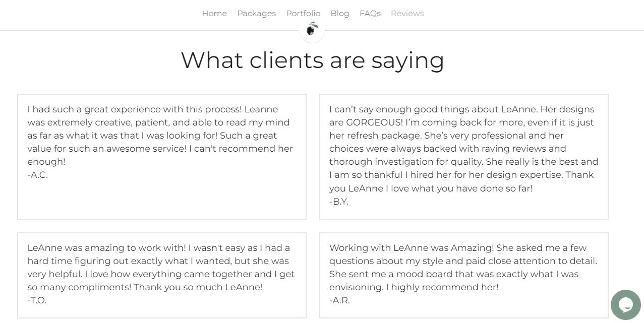The width and height of the screenshot is (644, 323).
Task: Click the review starting "I had such a great experience"
Action: click(160, 136)
